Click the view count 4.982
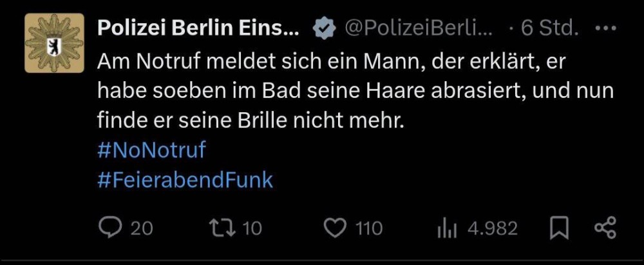 [x=493, y=228]
